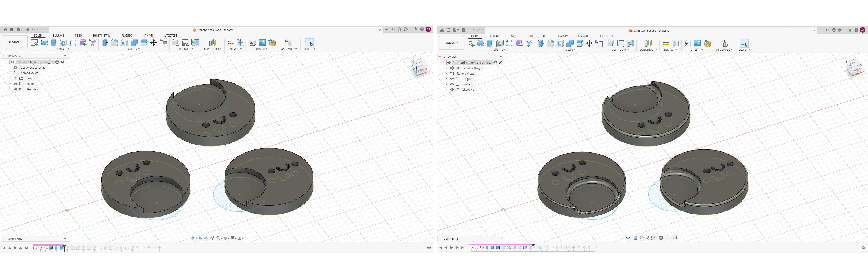Screen dimensions: 868x279
Task: Jump to timeline end in left window
Action: pos(26,248)
